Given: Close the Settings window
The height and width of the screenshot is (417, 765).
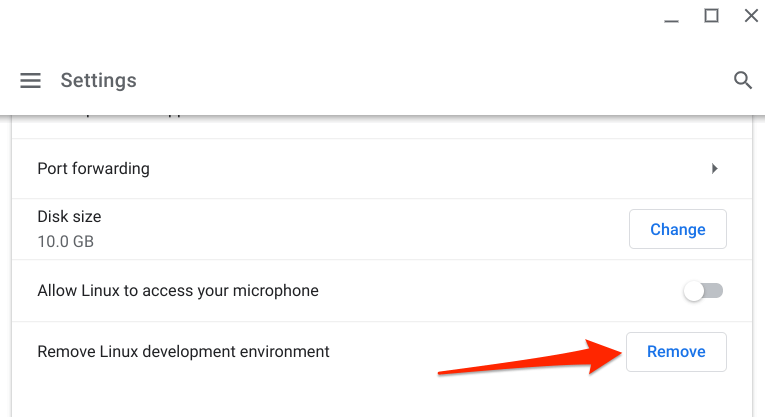Looking at the screenshot, I should tap(751, 15).
